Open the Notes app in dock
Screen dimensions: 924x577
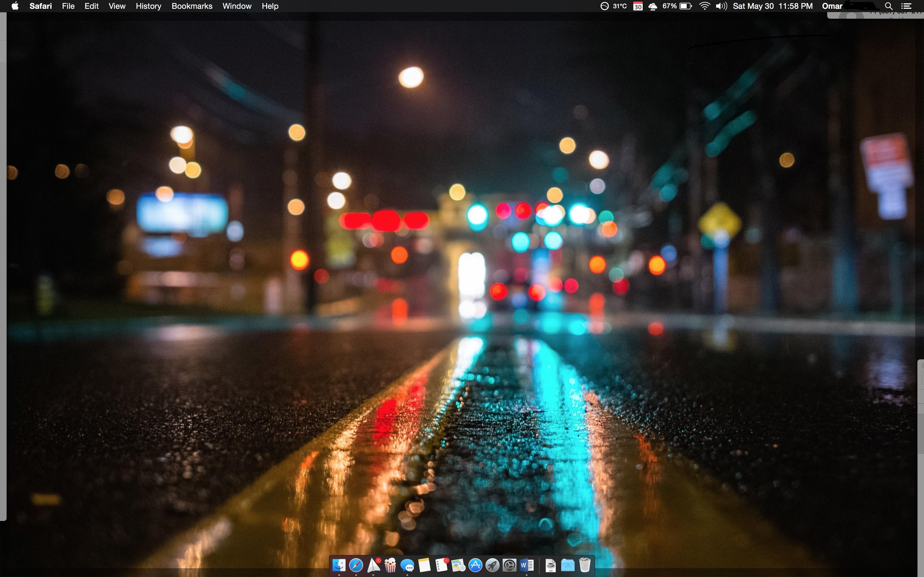(424, 565)
